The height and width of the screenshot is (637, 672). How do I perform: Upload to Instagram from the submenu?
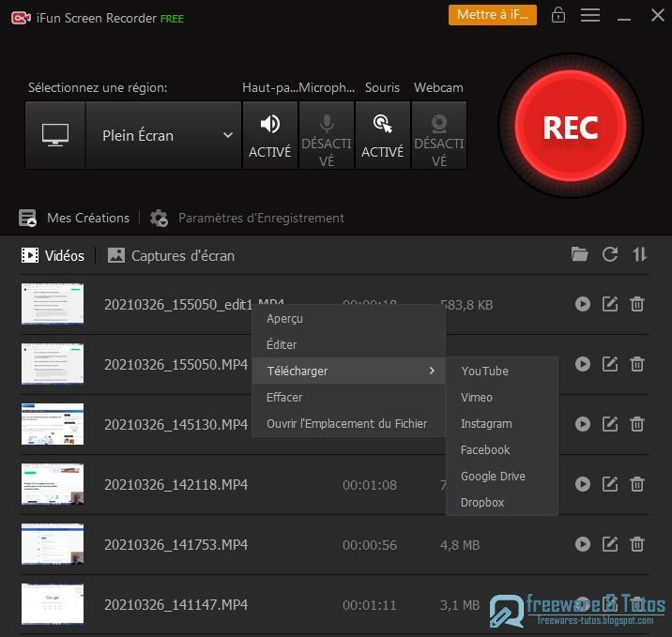[x=502, y=424]
